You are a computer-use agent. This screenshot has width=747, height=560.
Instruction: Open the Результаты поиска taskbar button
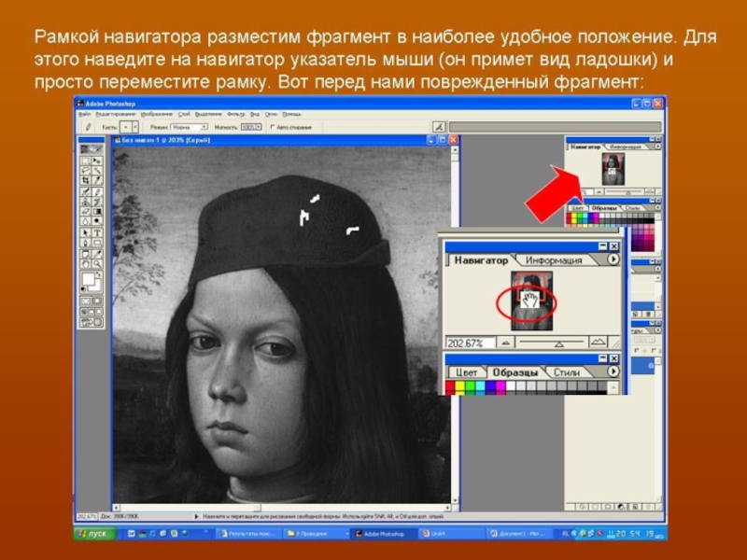point(249,534)
